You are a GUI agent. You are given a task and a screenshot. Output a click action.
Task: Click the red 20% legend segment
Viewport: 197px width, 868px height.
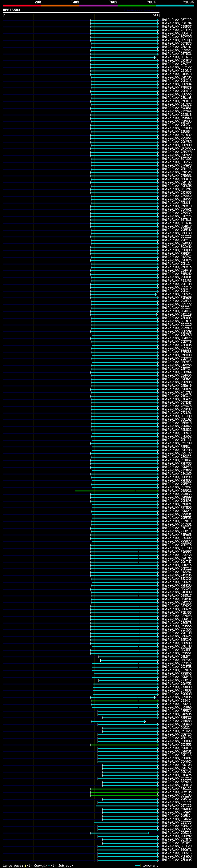point(22,6)
